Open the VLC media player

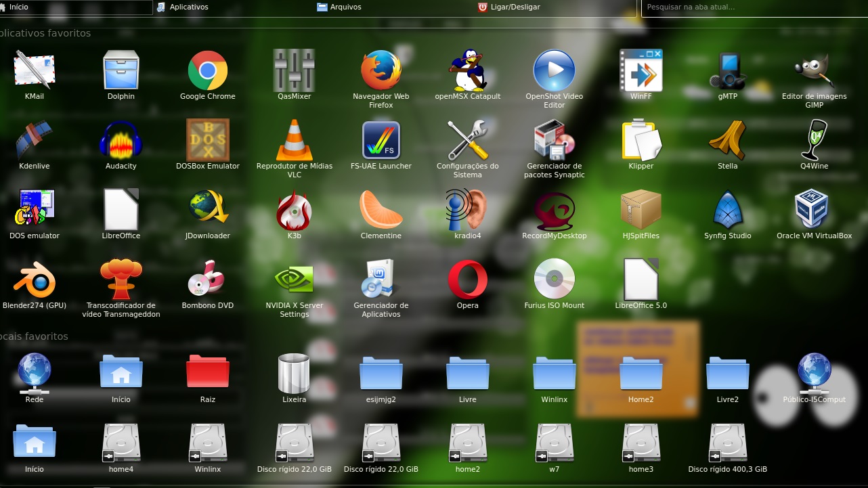click(294, 141)
